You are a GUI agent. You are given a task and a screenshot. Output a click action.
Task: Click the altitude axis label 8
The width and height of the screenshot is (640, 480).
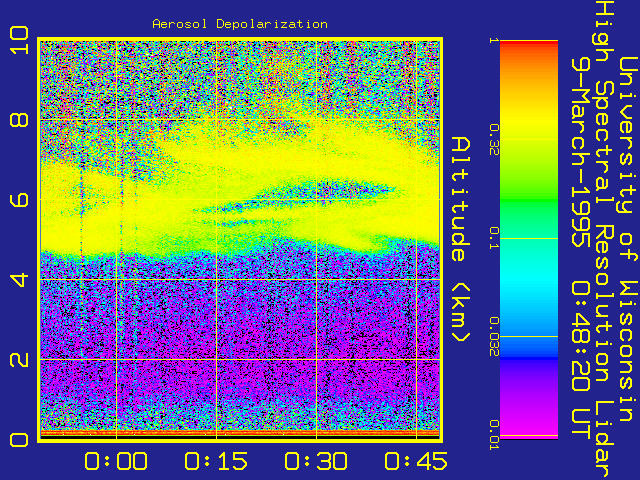pyautogui.click(x=19, y=120)
